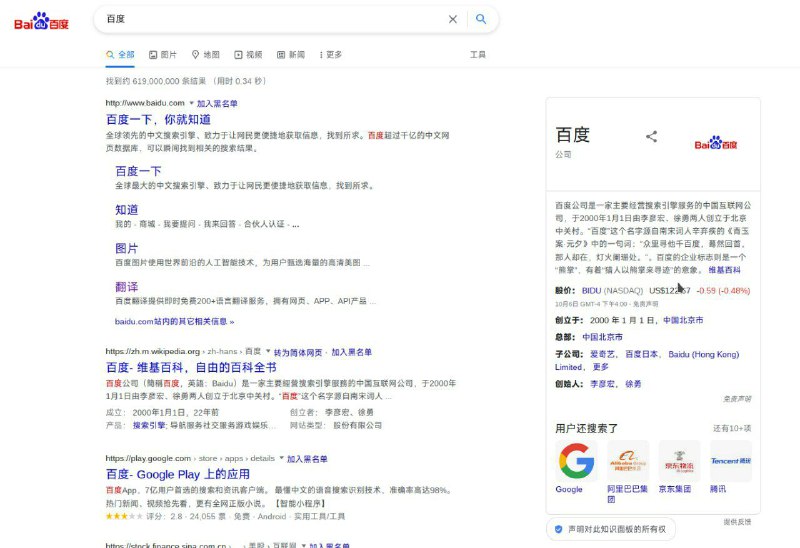
Task: Expand dropdown arrow next to stock.finance.sina.com.cn
Action: [x=304, y=545]
